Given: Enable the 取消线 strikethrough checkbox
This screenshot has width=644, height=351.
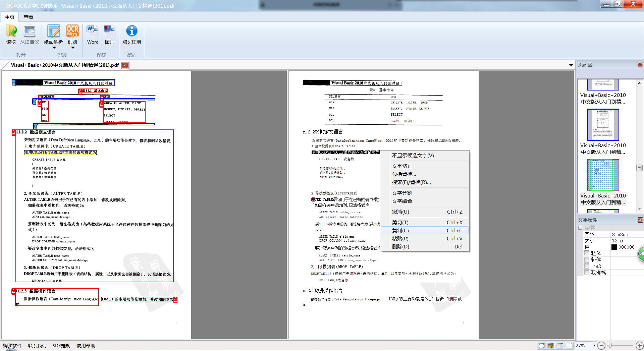Looking at the screenshot, I should pyautogui.click(x=586, y=273).
